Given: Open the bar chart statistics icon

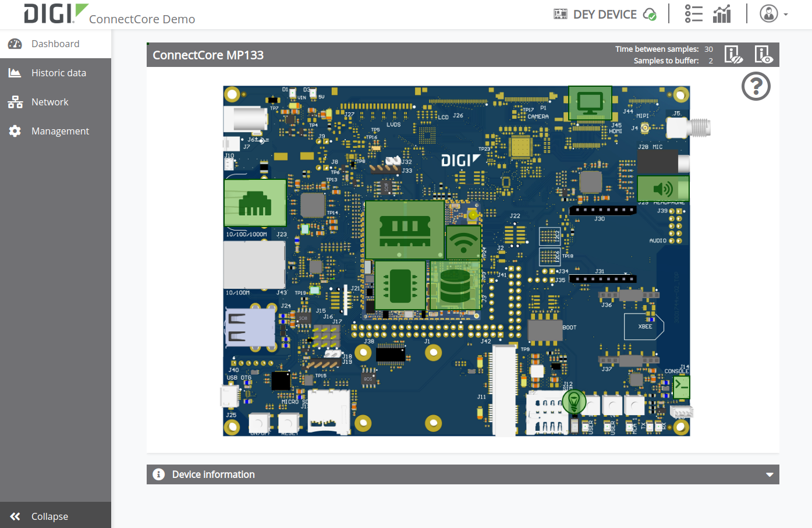Looking at the screenshot, I should pos(722,13).
